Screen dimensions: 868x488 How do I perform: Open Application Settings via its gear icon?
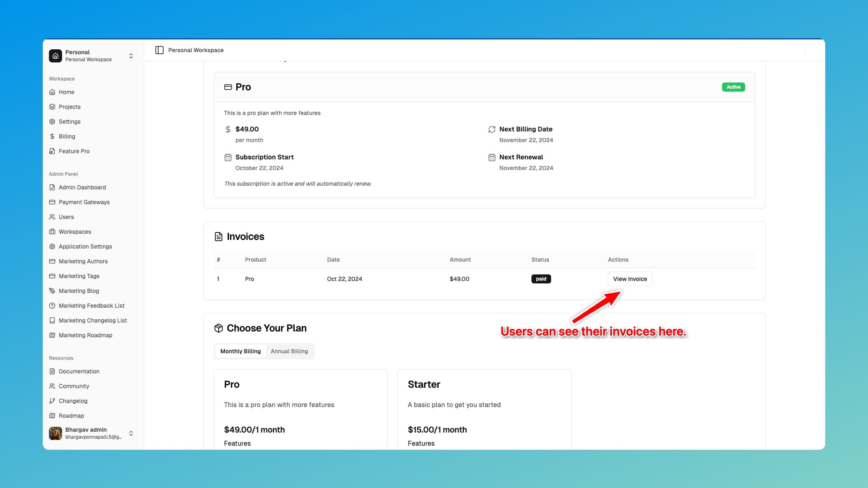click(52, 246)
